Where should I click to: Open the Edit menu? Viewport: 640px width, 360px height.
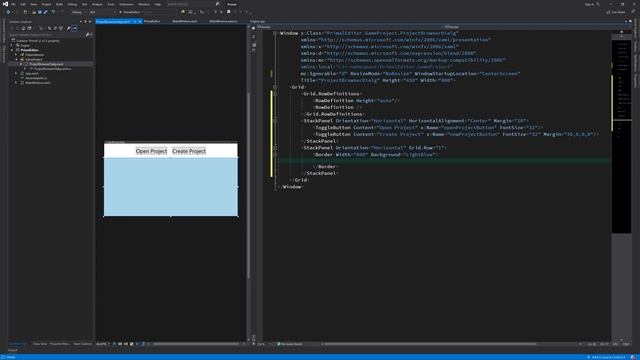(23, 4)
